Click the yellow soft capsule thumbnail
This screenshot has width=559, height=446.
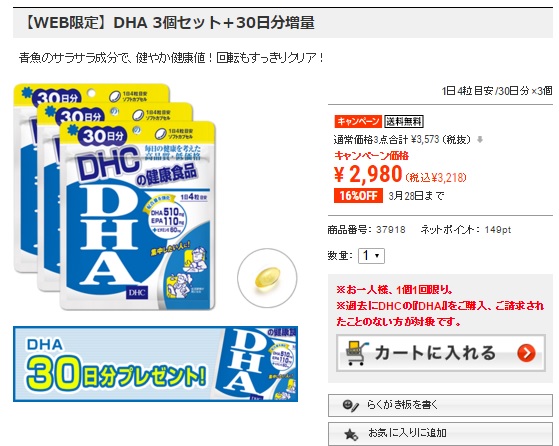click(267, 278)
